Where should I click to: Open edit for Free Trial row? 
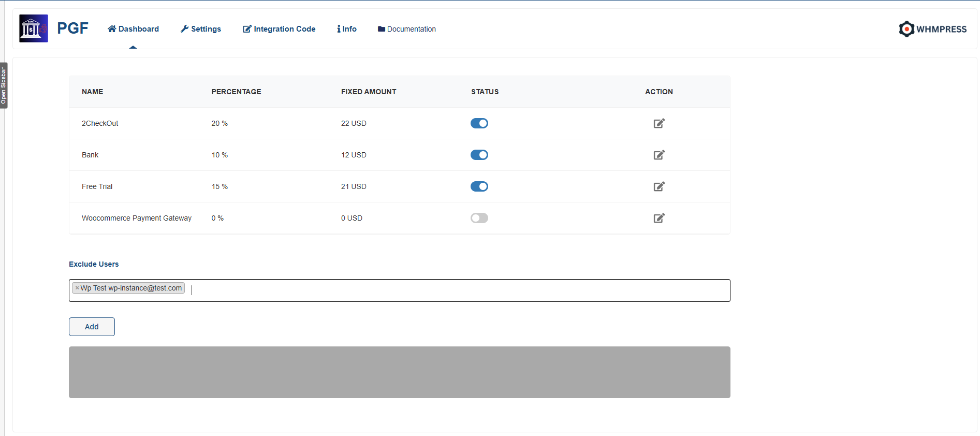click(x=659, y=186)
